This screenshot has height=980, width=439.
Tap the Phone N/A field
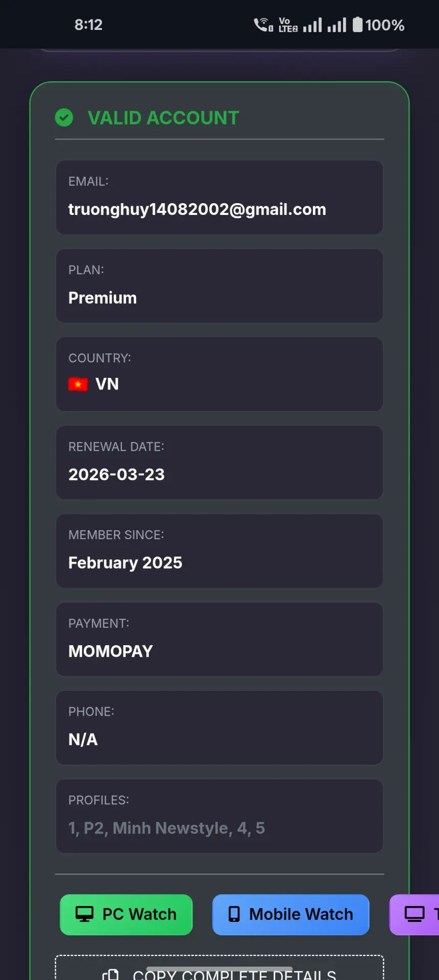tap(219, 728)
